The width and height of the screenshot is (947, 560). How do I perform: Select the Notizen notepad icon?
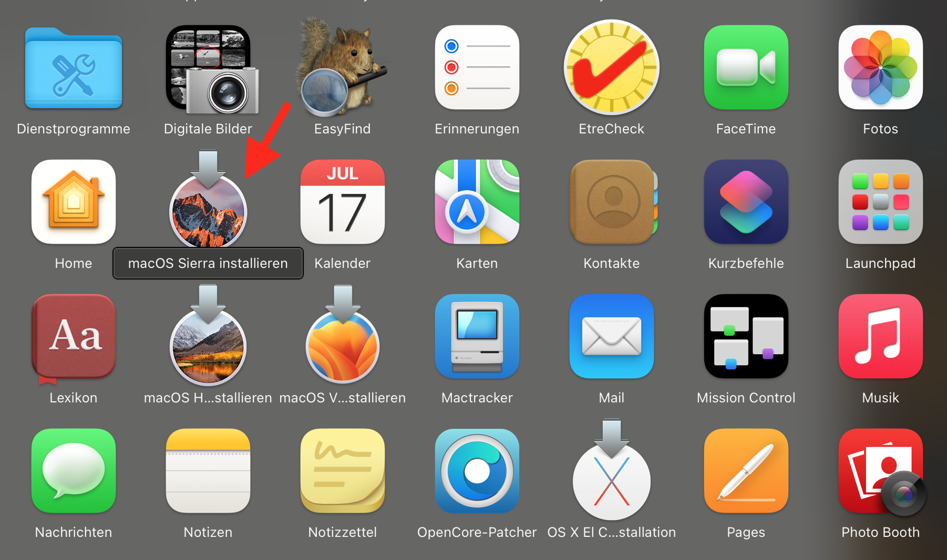[208, 471]
